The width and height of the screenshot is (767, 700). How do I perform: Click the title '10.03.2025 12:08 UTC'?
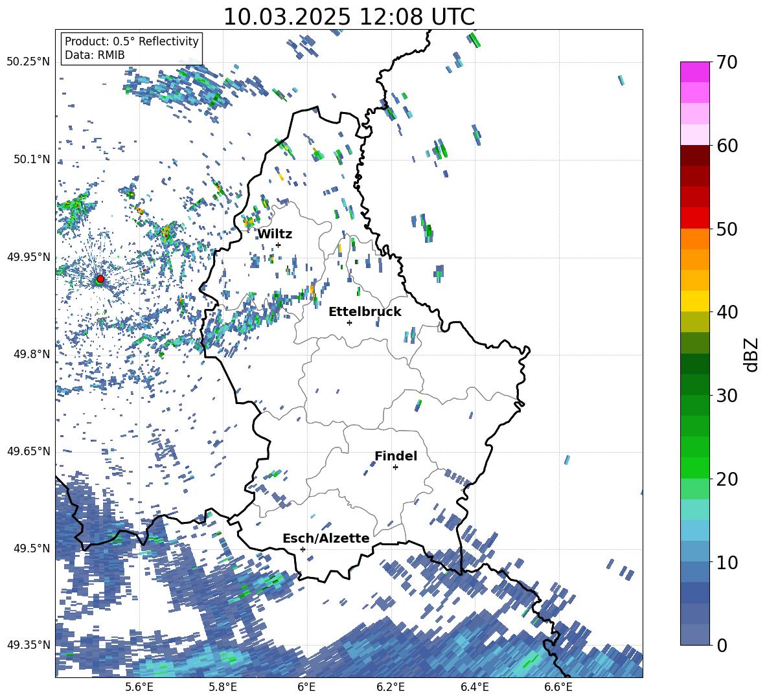coord(349,17)
